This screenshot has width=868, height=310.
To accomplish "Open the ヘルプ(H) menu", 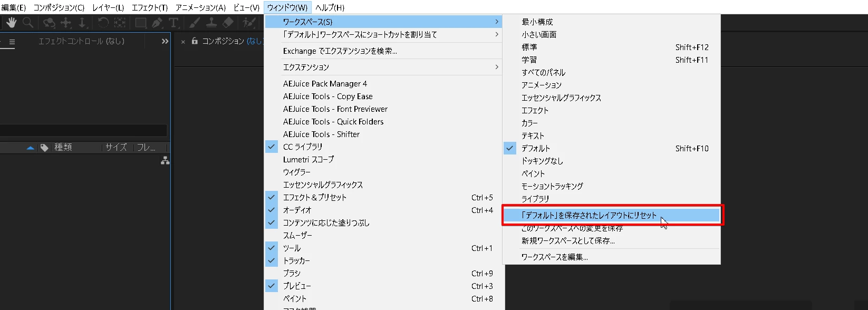I will (330, 7).
